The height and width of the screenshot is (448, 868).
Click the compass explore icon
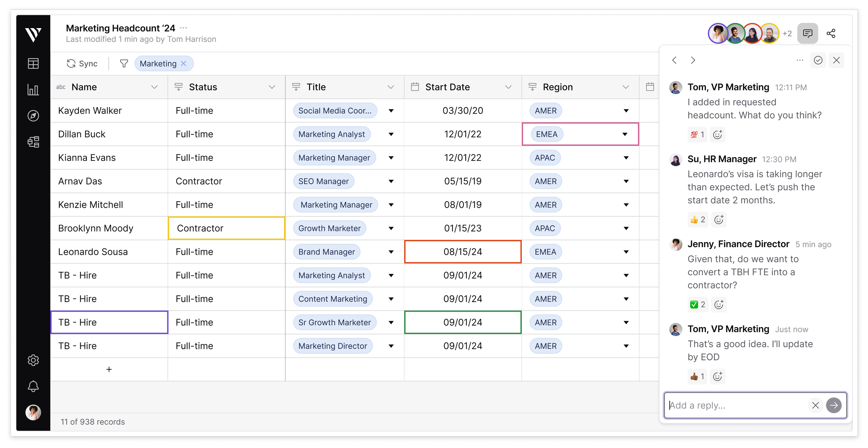33,116
